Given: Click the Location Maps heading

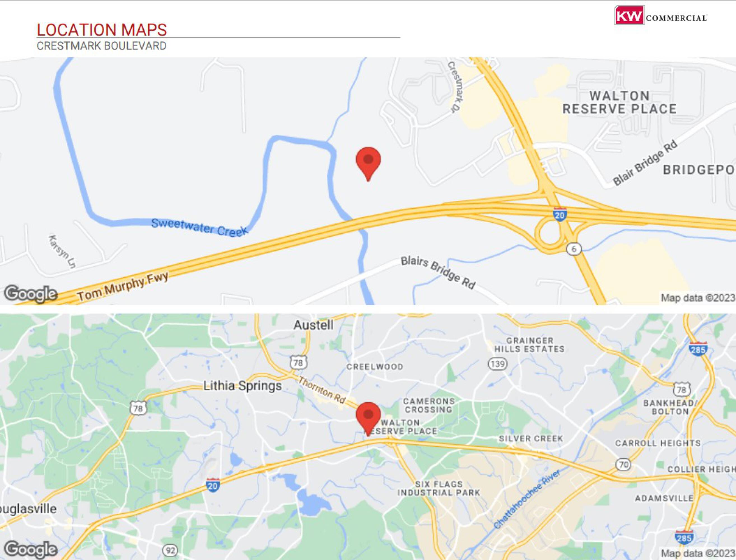Looking at the screenshot, I should tap(102, 30).
